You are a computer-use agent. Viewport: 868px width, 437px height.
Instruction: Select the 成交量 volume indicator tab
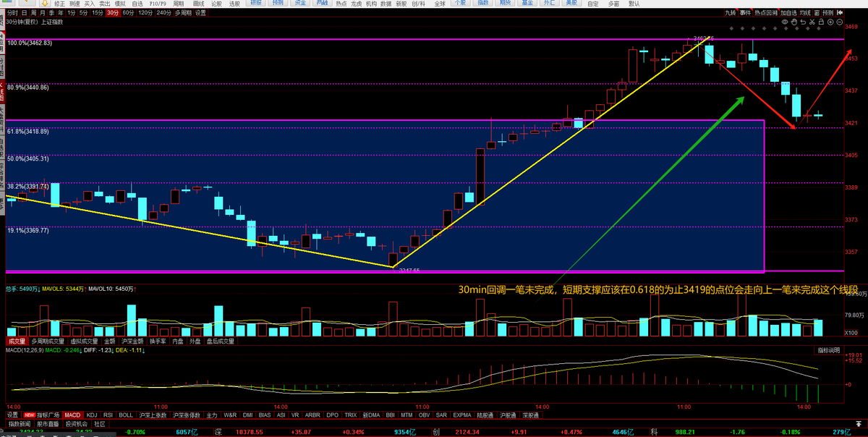pos(16,341)
